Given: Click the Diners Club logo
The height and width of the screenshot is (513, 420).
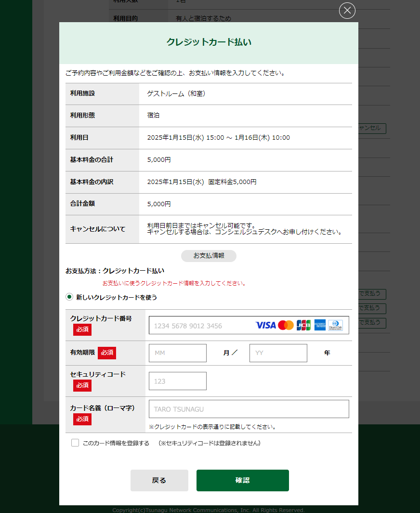Looking at the screenshot, I should (x=336, y=325).
